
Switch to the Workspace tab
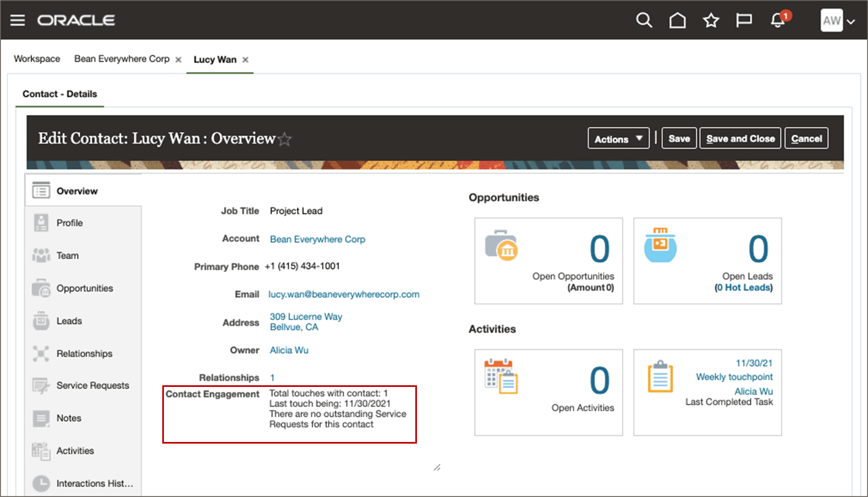click(37, 59)
